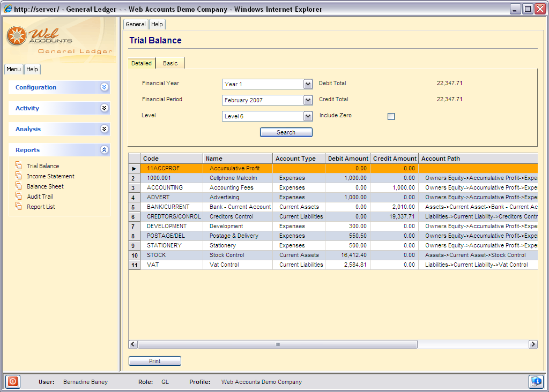Switch to the Basic tab

tap(170, 63)
